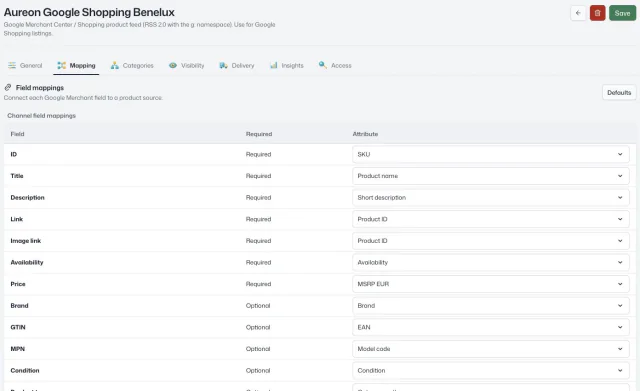
Task: Open the ID attribute dropdown showing SKU
Action: [x=491, y=154]
